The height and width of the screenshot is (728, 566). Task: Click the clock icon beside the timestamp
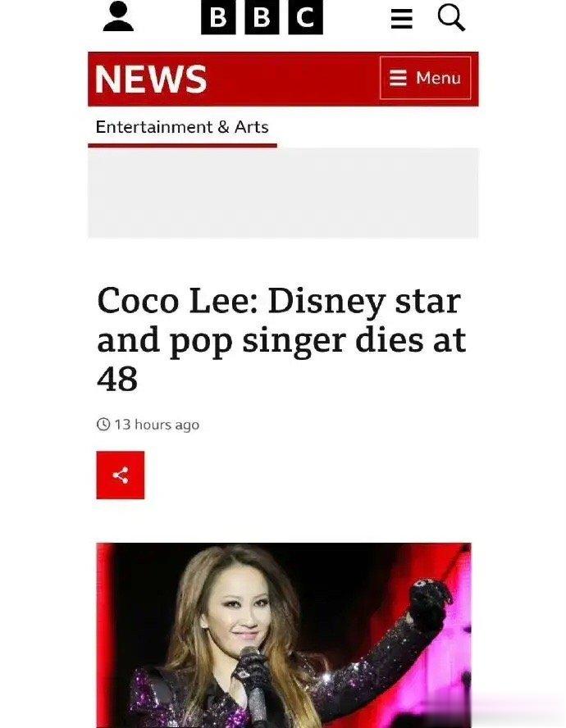click(103, 425)
